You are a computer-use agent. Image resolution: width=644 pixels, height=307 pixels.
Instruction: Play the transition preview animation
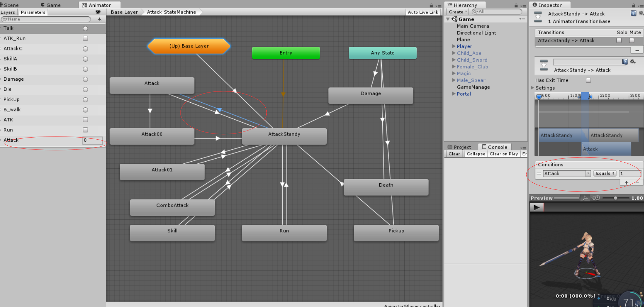coord(536,207)
